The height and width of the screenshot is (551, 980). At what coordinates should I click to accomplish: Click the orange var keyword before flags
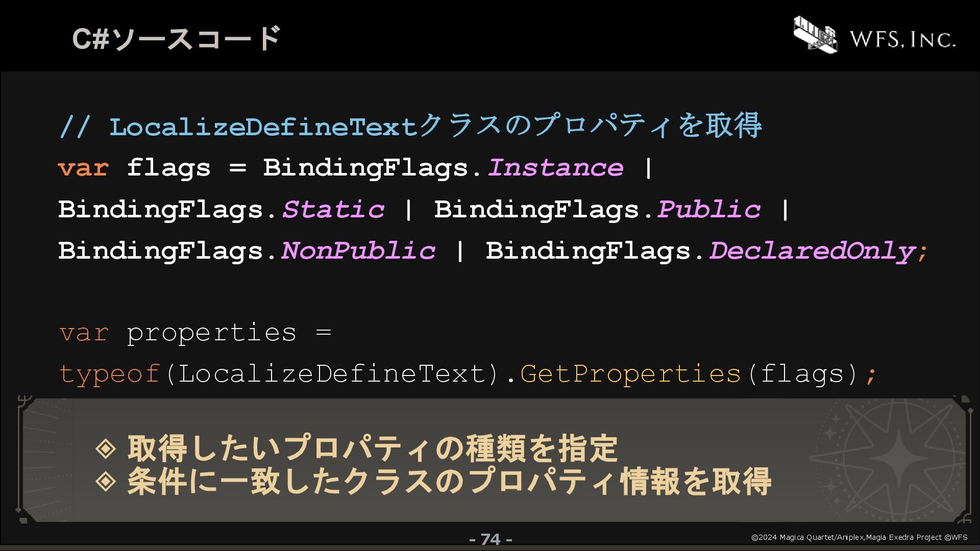click(84, 168)
